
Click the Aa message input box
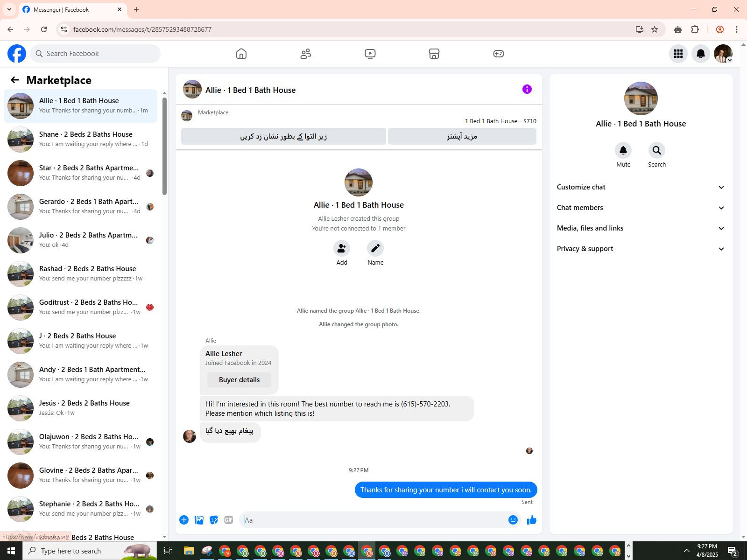[x=373, y=520]
